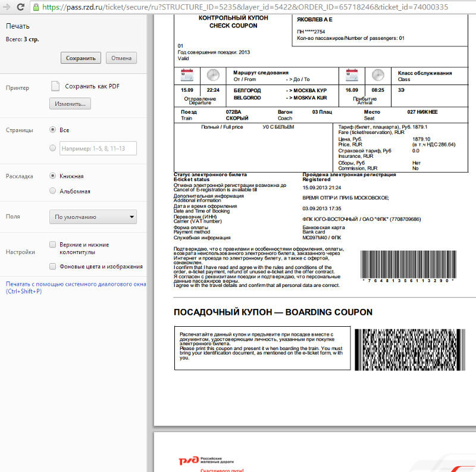Click the Отмена button
Image resolution: width=476 pixels, height=472 pixels.
click(x=121, y=58)
